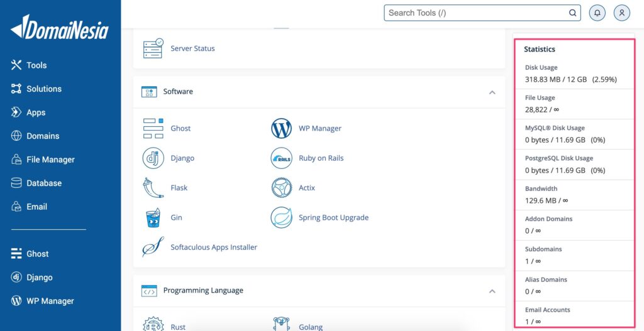
Task: Click the Bandwidth value 129.6 MB
Action: [540, 200]
